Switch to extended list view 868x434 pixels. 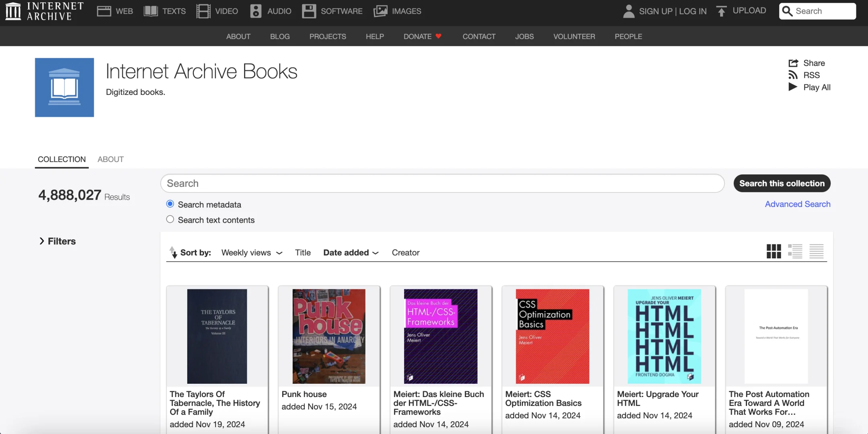[795, 251]
